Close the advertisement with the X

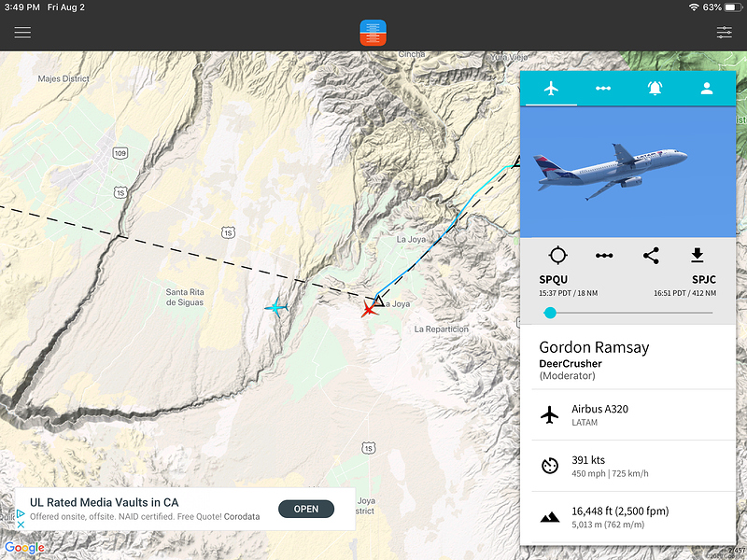click(21, 525)
